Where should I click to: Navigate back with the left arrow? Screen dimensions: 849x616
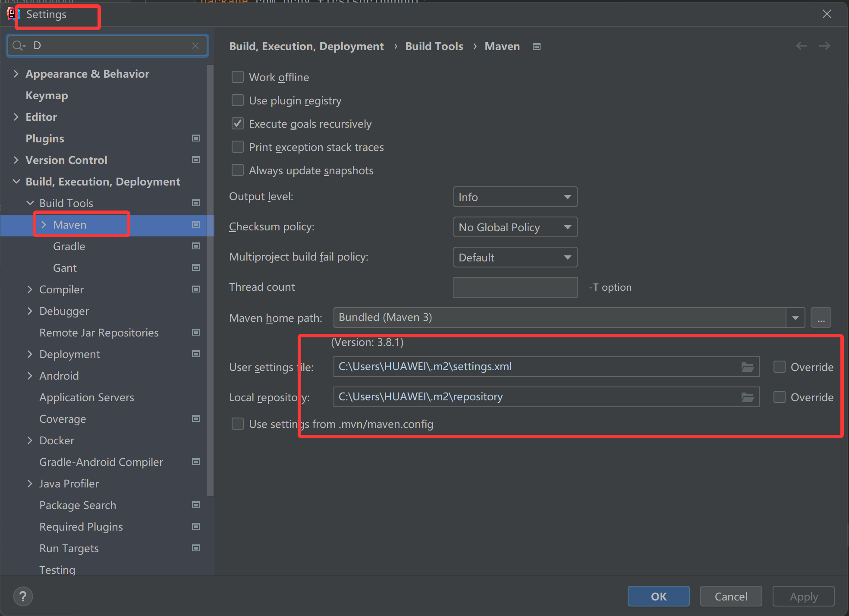[x=801, y=46]
